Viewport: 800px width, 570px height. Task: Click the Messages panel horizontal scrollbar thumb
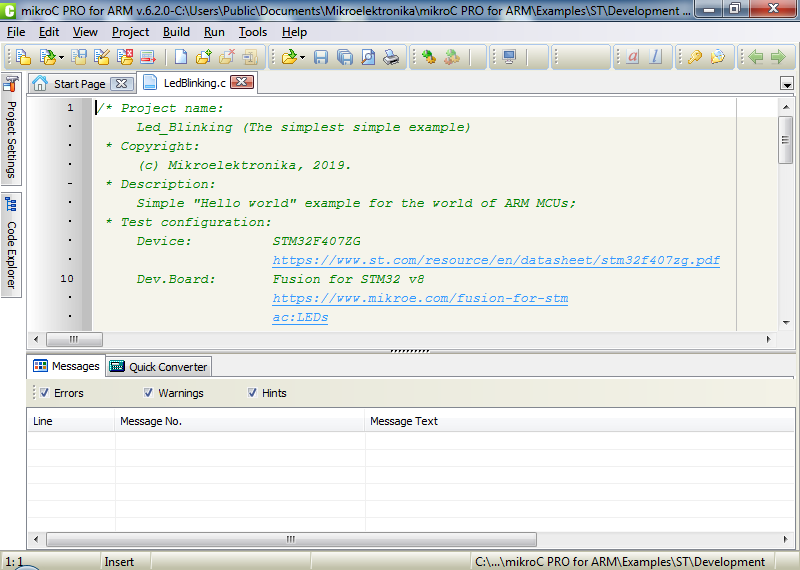[291, 539]
